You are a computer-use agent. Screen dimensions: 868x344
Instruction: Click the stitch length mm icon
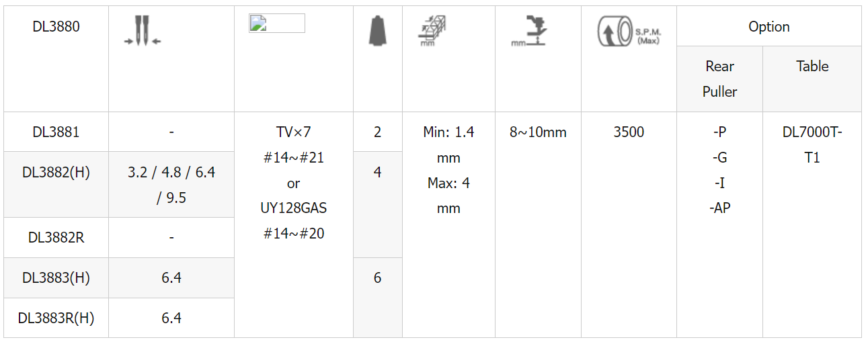(432, 31)
